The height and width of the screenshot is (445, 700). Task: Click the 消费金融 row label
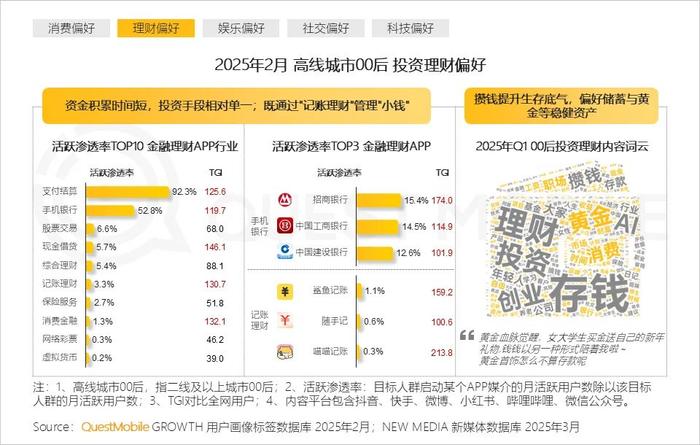point(60,320)
